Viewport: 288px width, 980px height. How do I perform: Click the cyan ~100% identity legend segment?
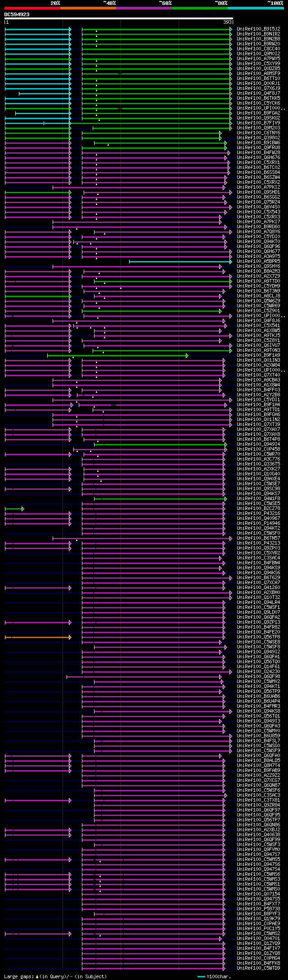pos(256,8)
